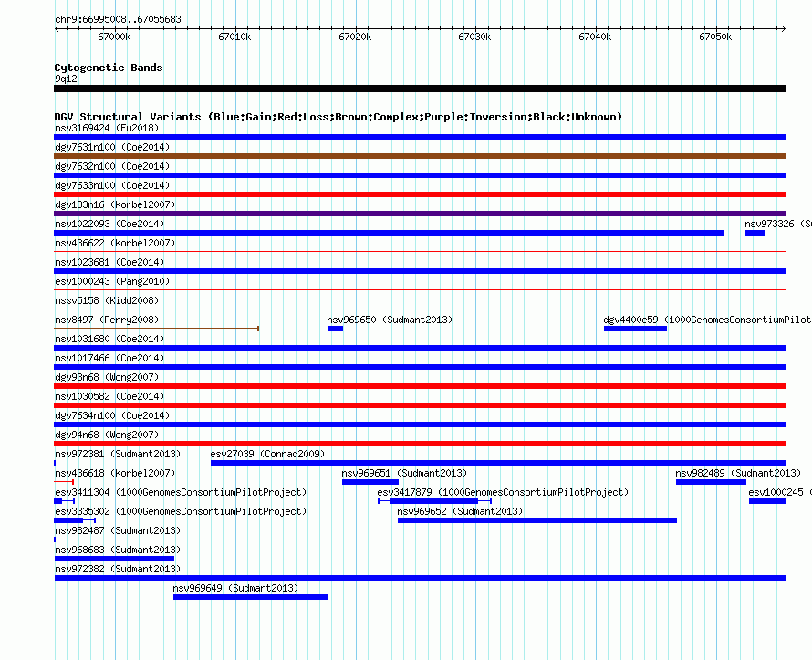Click the nsv972382 (Sudmant2013) label
The width and height of the screenshot is (812, 660).
[x=118, y=569]
